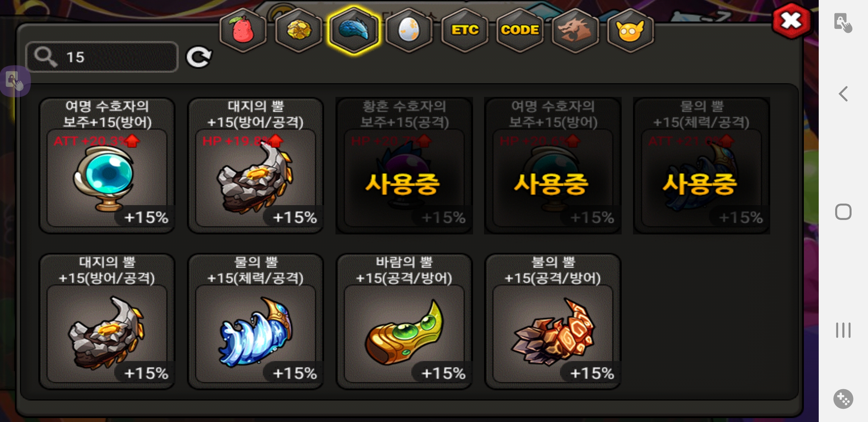This screenshot has height=422, width=868.
Task: Select the teal orb 여명 수호자의 보주+15 item
Action: pos(107,166)
